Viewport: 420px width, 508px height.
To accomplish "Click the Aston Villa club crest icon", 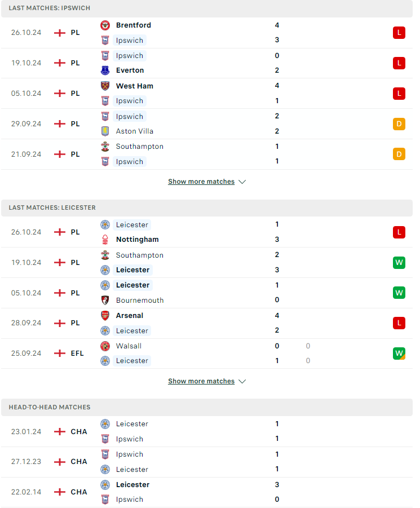I will [105, 131].
